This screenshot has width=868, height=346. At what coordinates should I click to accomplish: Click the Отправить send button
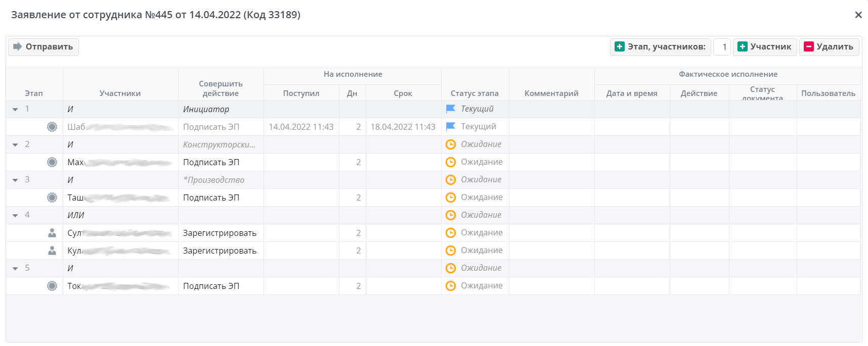pyautogui.click(x=44, y=47)
